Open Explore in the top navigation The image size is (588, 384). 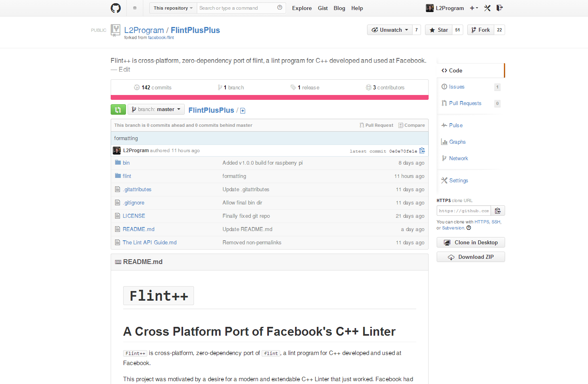(302, 8)
